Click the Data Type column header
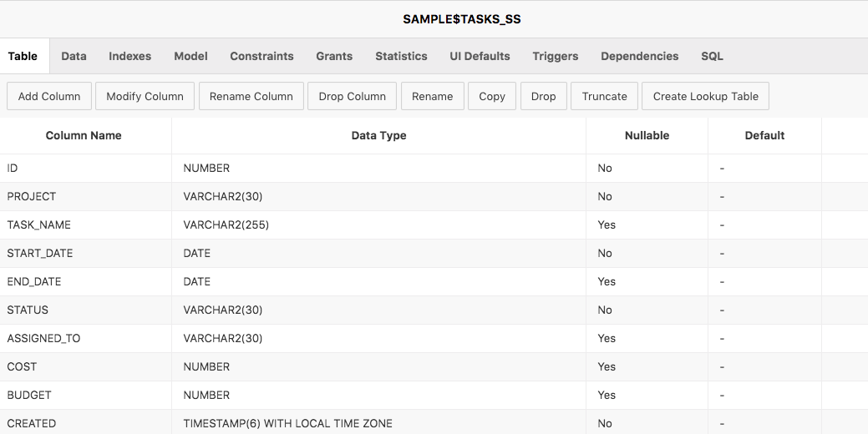Screen dimensions: 868x434 378,135
